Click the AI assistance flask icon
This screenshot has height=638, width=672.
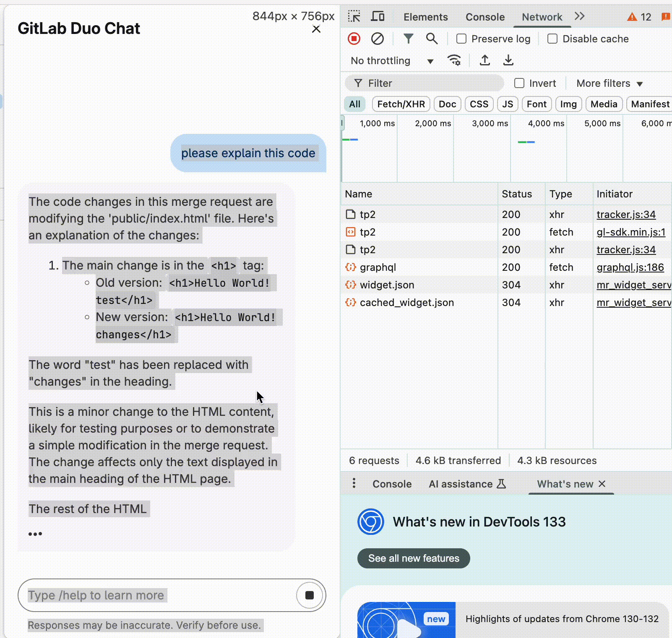501,484
